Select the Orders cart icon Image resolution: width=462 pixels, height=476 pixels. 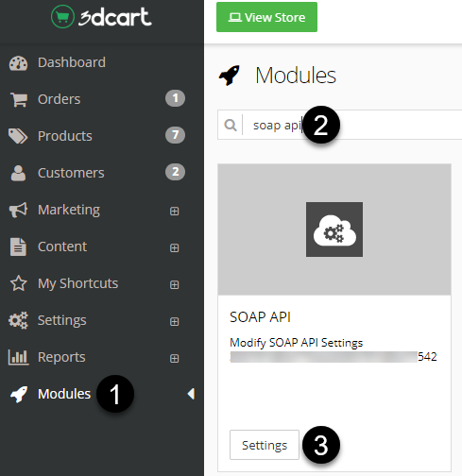click(x=19, y=99)
